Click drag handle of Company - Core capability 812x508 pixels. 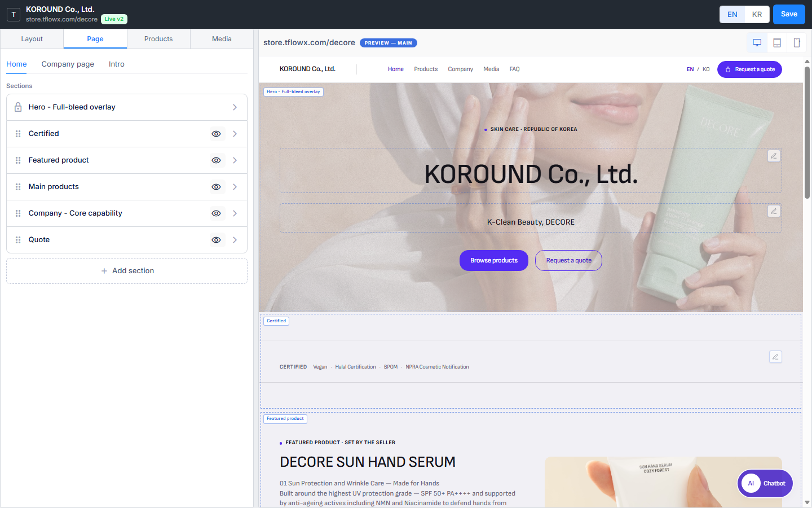18,213
